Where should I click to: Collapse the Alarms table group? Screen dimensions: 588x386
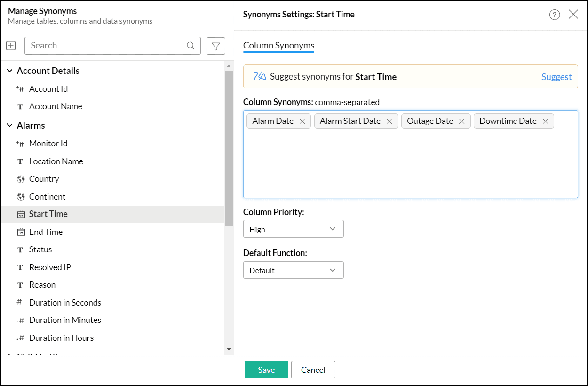click(10, 126)
